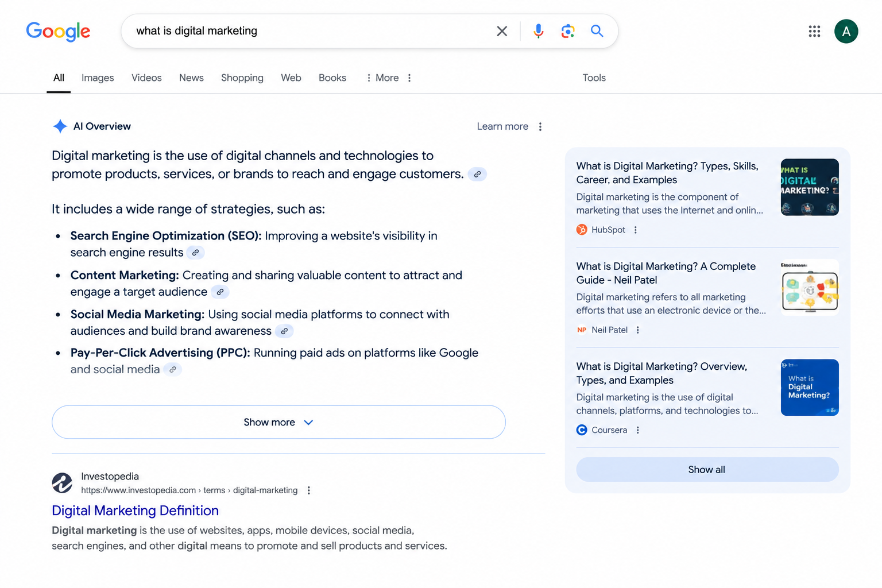Switch to the Shopping tab
882x588 pixels.
click(x=242, y=78)
